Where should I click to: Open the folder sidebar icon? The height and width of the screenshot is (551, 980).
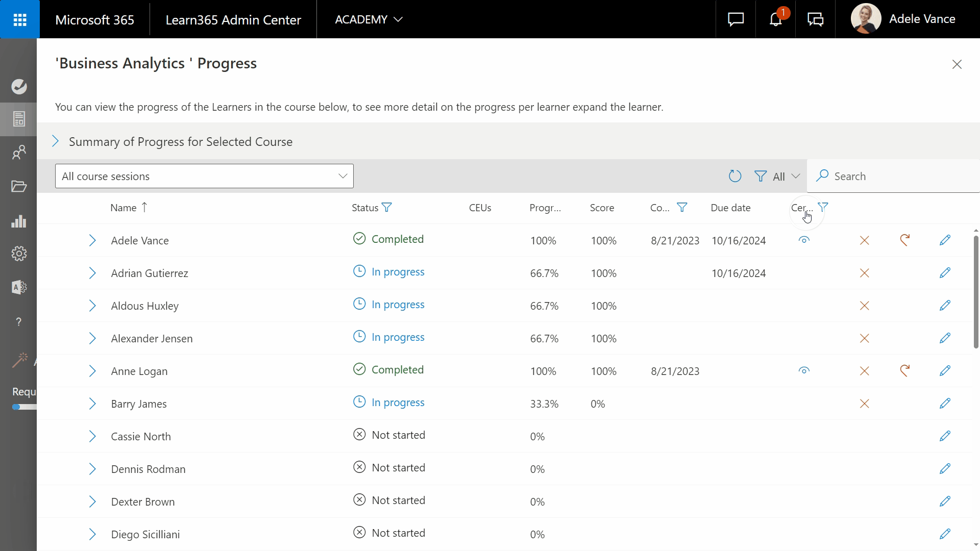[19, 186]
